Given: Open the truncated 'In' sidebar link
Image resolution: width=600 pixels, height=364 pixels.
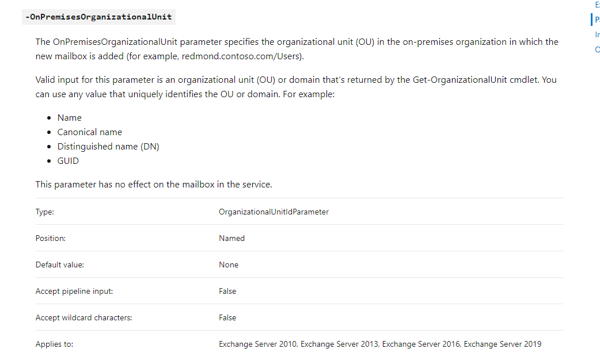Looking at the screenshot, I should point(597,35).
